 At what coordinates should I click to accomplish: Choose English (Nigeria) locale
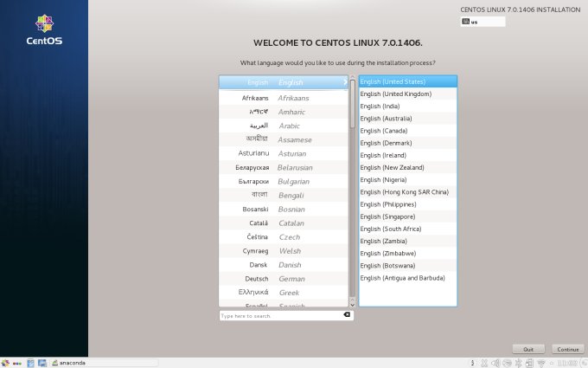pyautogui.click(x=408, y=180)
